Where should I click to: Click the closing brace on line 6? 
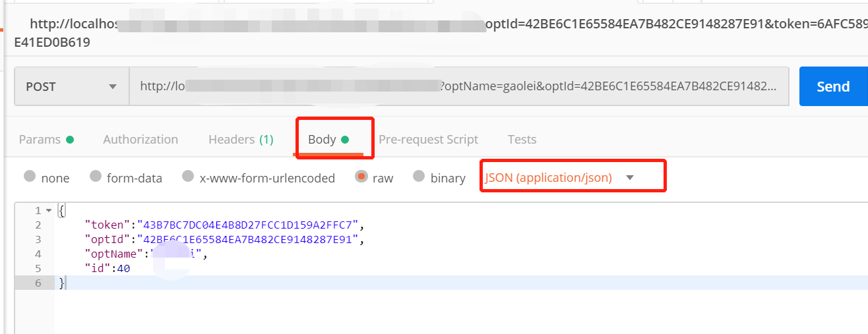pos(62,283)
